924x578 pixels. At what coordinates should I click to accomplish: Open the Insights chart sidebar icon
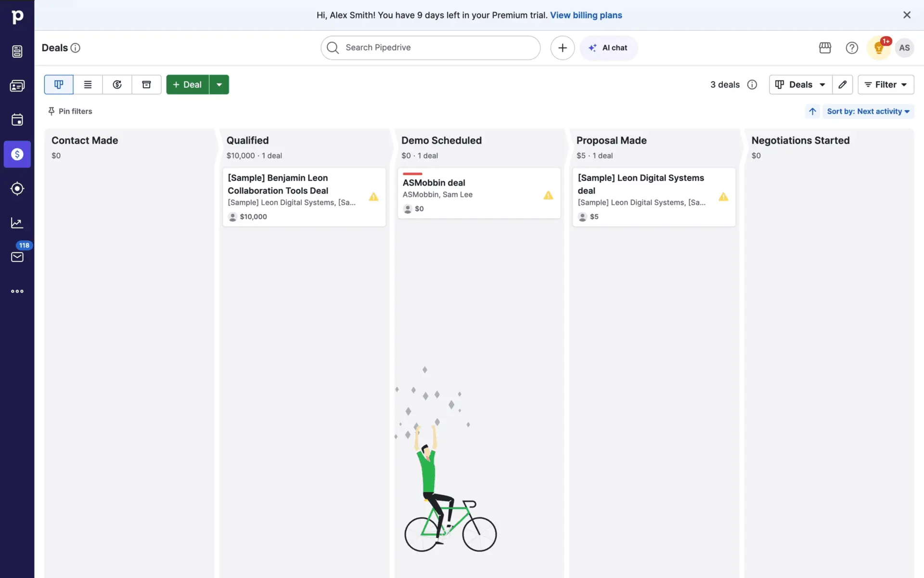coord(17,223)
